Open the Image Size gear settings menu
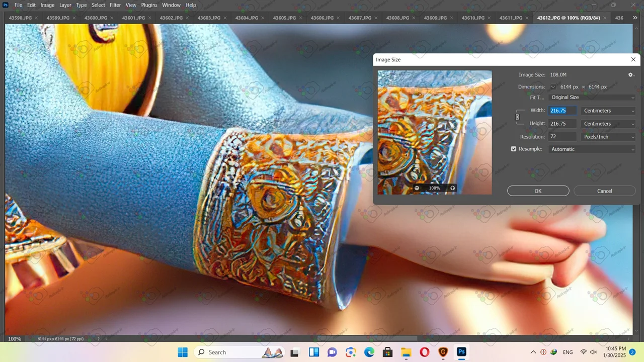Image resolution: width=644 pixels, height=362 pixels. click(x=630, y=75)
